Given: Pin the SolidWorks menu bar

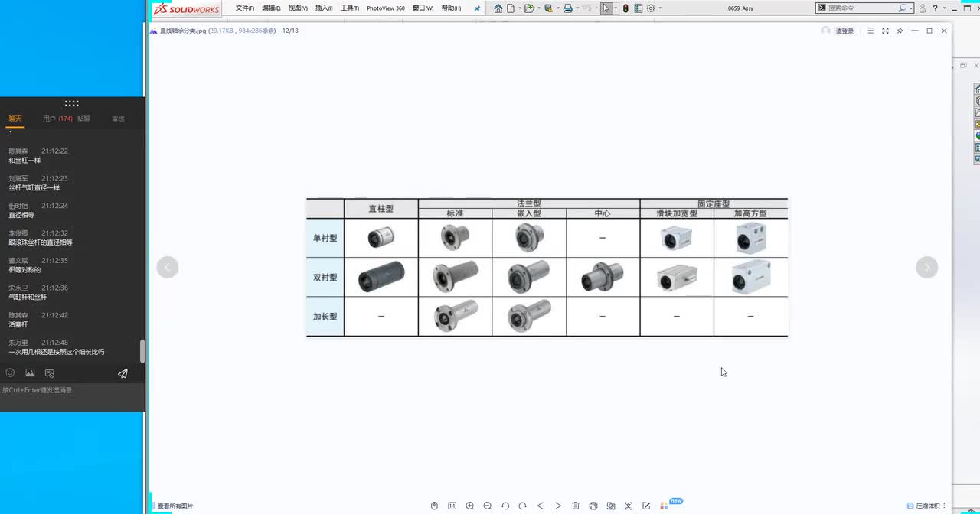Looking at the screenshot, I should [476, 8].
